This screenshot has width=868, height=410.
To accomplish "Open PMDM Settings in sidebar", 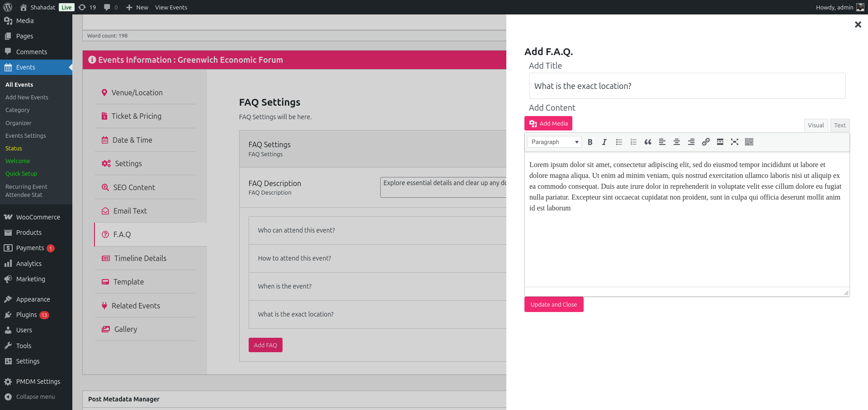I will [x=36, y=382].
